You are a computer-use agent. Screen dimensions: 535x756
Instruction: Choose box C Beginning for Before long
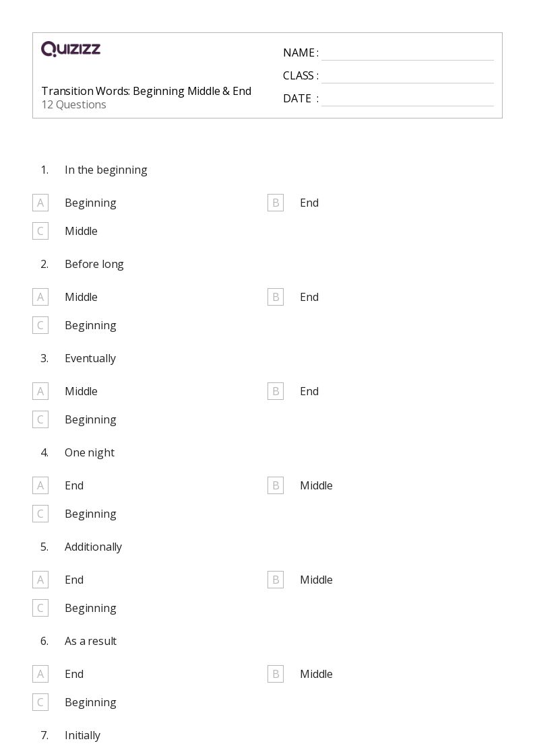point(40,325)
